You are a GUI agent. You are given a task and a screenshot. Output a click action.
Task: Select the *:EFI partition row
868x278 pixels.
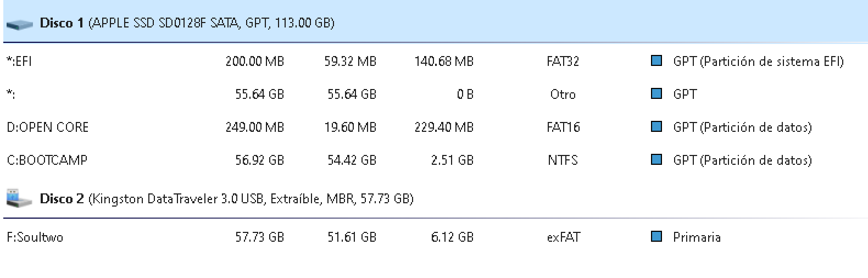(19, 62)
